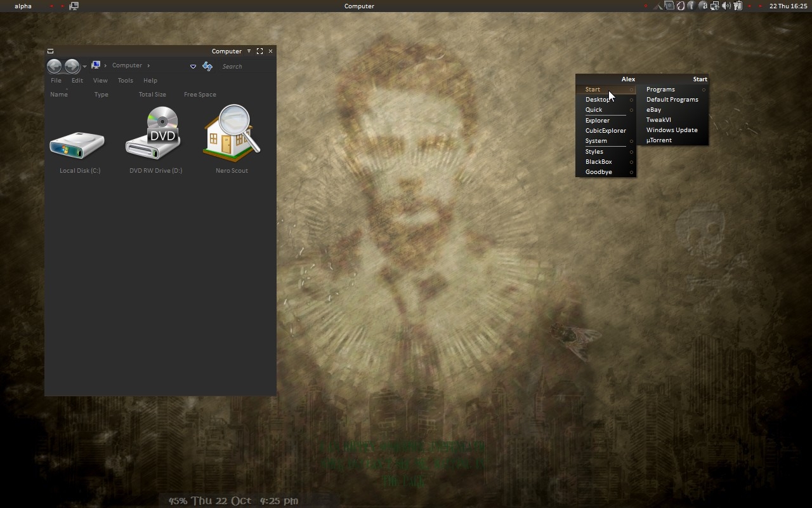The height and width of the screenshot is (508, 812).
Task: Open the File menu
Action: click(56, 81)
